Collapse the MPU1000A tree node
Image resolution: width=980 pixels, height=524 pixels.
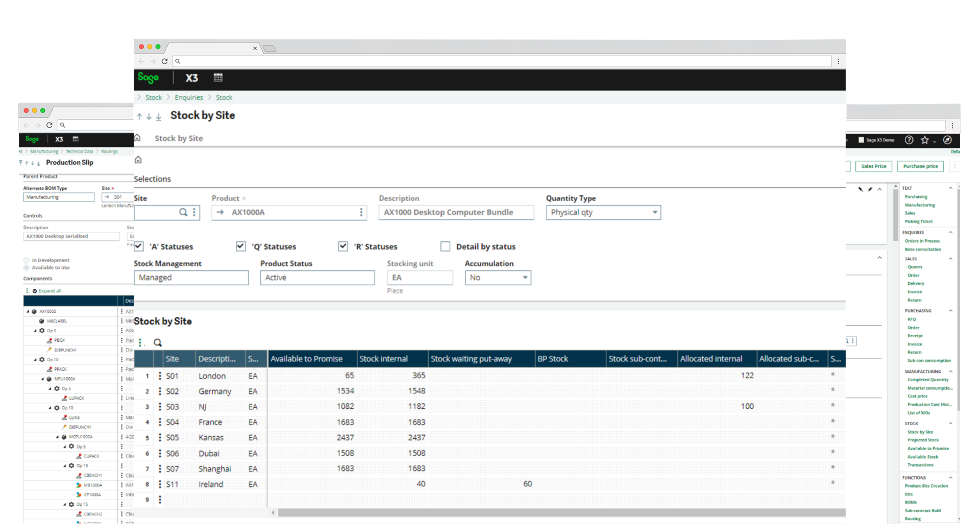tap(43, 379)
